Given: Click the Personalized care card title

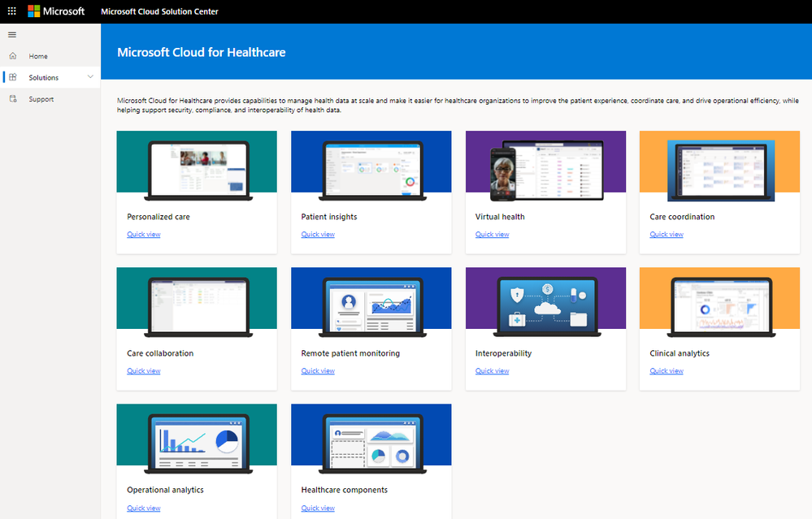Looking at the screenshot, I should 158,217.
